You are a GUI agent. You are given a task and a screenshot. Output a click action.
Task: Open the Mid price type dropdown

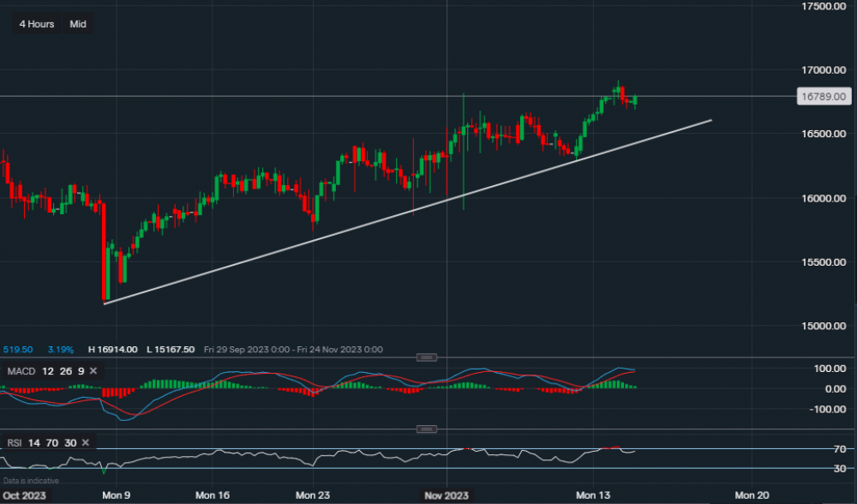[x=78, y=24]
